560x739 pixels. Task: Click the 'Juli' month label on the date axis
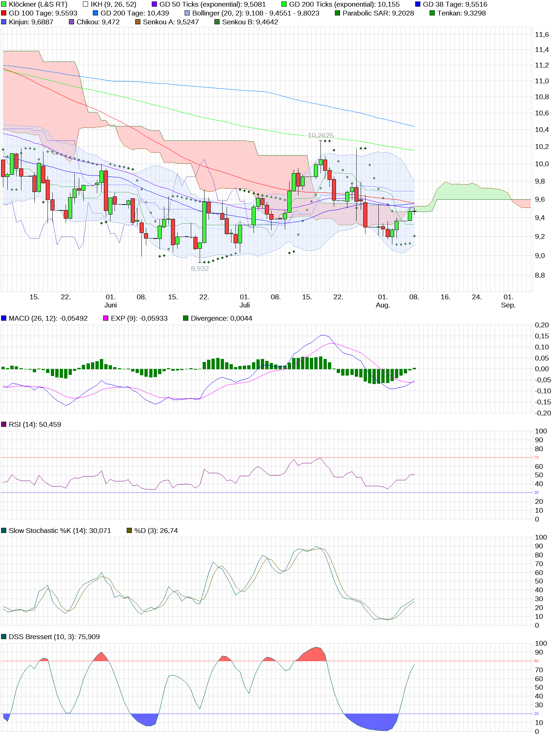[x=245, y=305]
